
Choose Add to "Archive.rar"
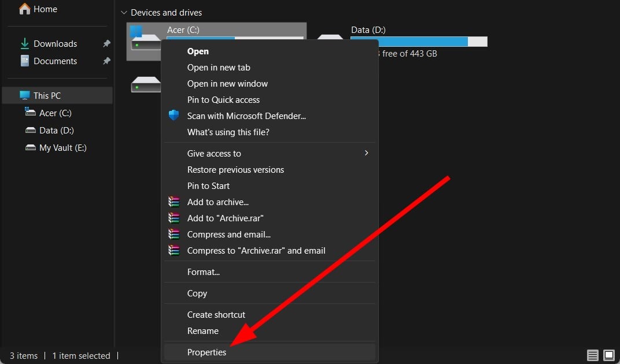(270, 218)
